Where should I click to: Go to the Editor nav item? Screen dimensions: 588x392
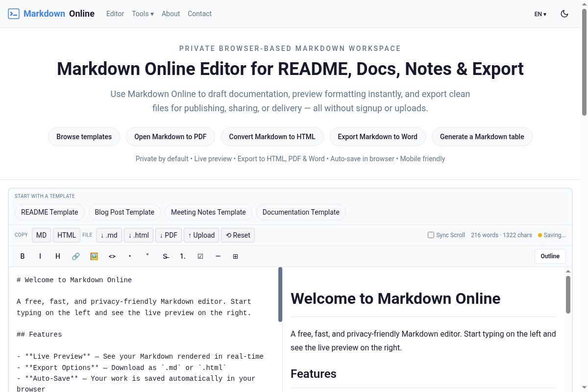[x=115, y=14]
